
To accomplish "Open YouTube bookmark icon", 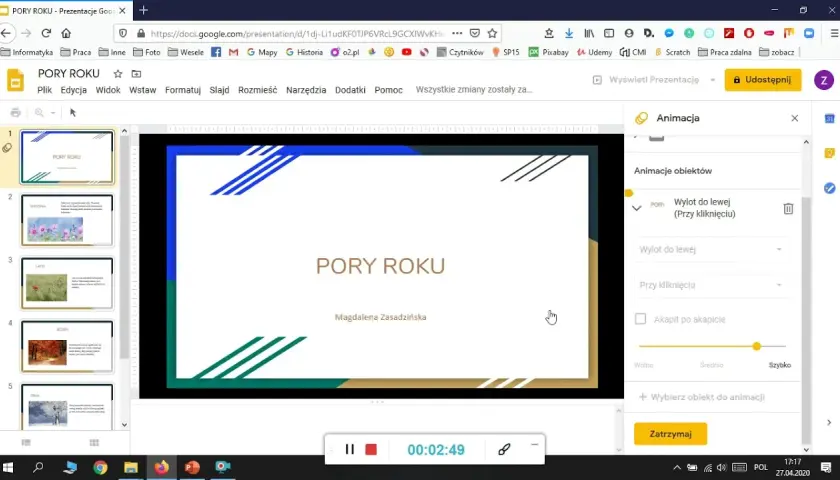I will tap(407, 52).
